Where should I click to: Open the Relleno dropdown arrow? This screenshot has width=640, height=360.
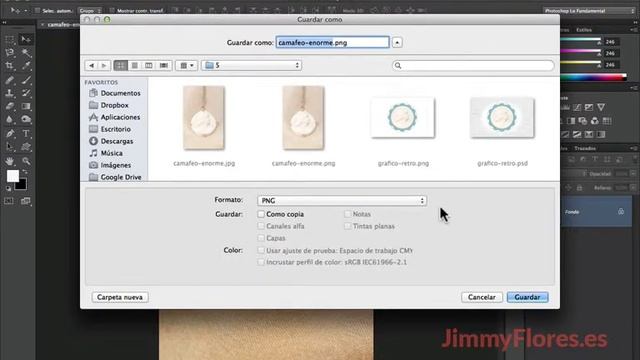click(633, 188)
